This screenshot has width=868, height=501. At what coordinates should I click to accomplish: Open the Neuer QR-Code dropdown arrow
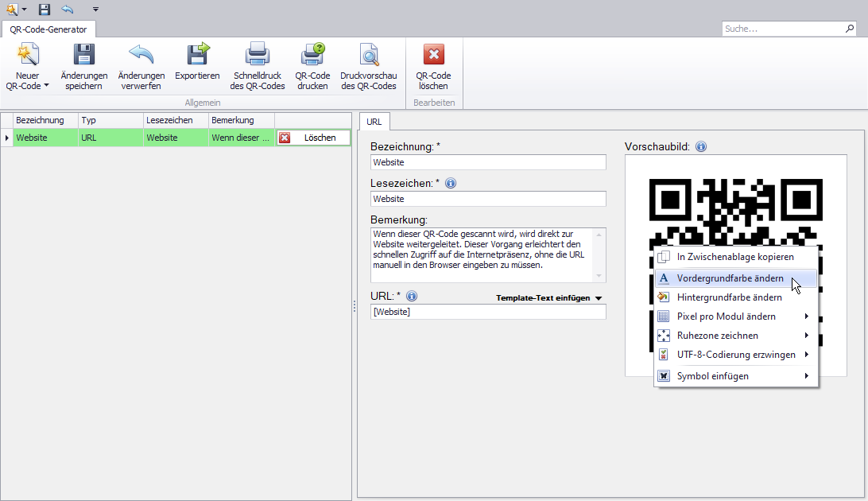point(46,86)
